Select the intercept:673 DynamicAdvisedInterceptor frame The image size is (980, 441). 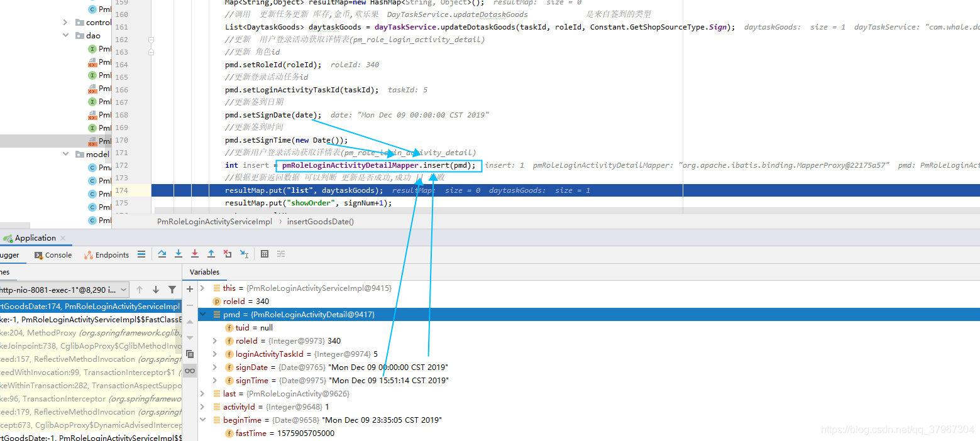click(91, 425)
